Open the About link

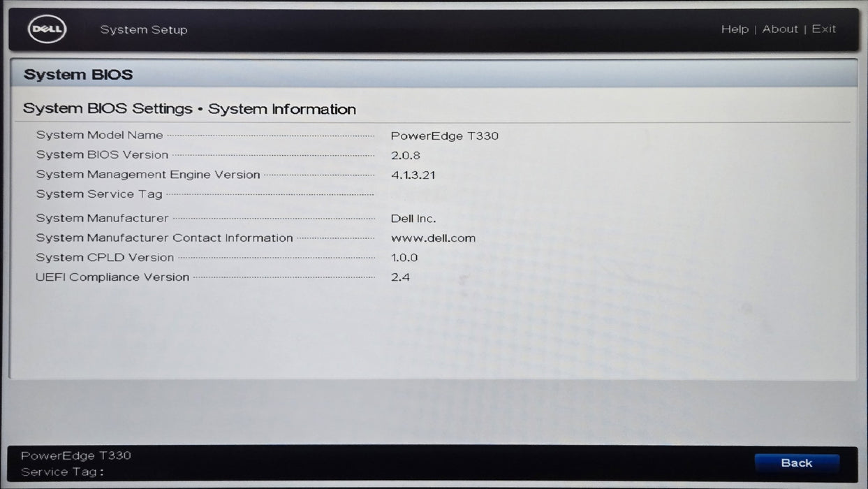coord(780,29)
